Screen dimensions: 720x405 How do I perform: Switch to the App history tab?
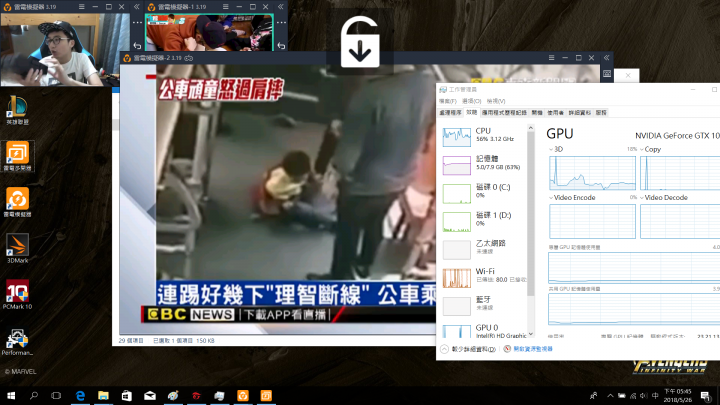click(504, 112)
